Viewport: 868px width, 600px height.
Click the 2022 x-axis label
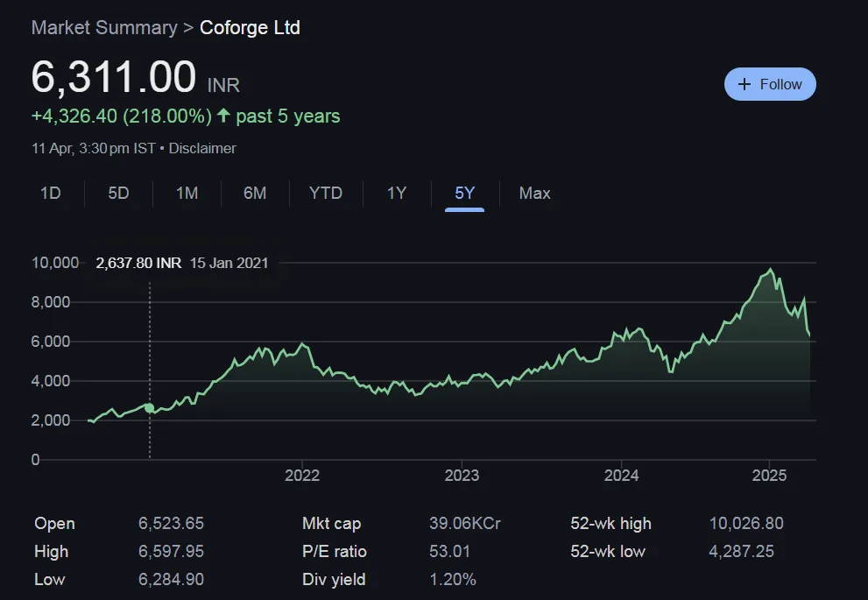pos(302,476)
